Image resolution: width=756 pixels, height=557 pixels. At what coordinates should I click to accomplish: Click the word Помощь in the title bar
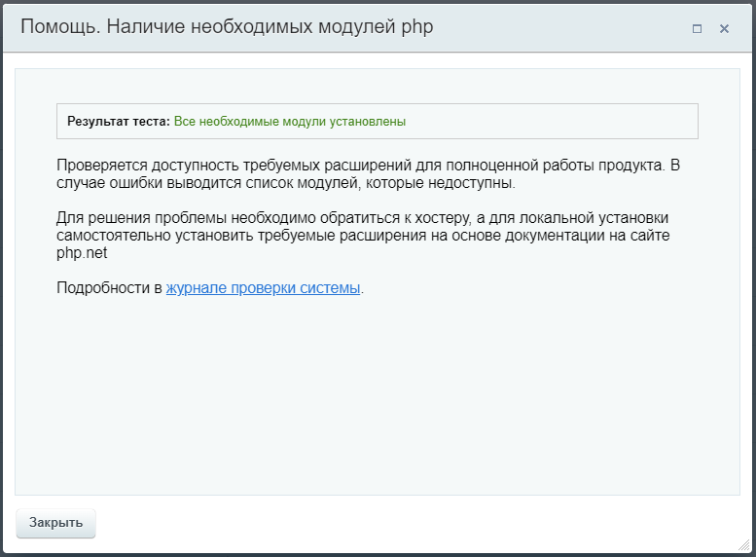pyautogui.click(x=59, y=27)
